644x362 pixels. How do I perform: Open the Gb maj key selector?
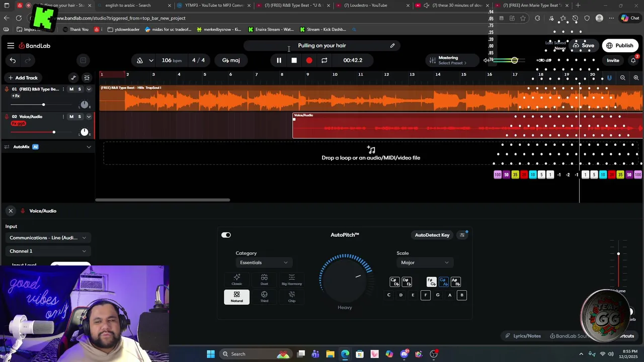(x=231, y=60)
